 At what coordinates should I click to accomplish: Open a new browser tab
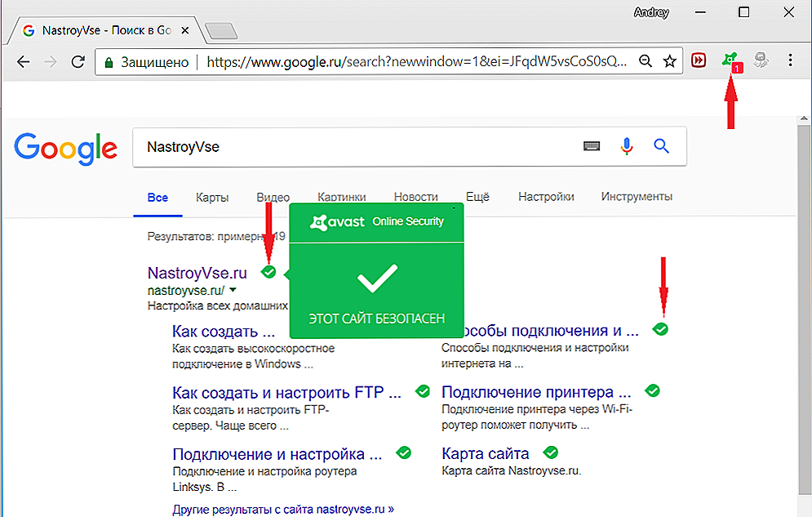[x=221, y=31]
